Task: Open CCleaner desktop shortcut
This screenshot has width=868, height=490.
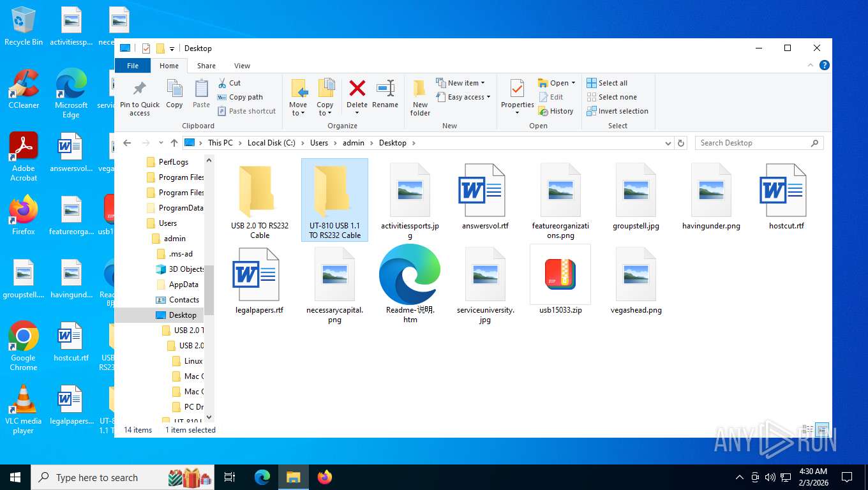Action: coord(24,89)
